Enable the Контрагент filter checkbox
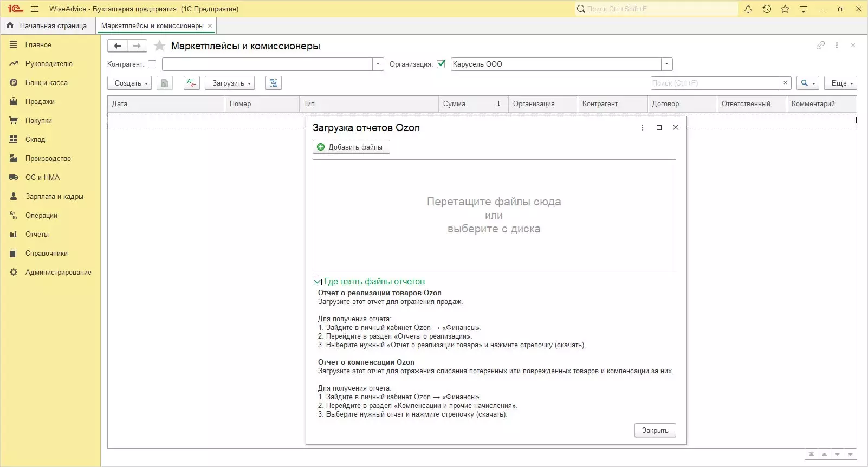Screen dimensions: 868x467 tap(152, 64)
